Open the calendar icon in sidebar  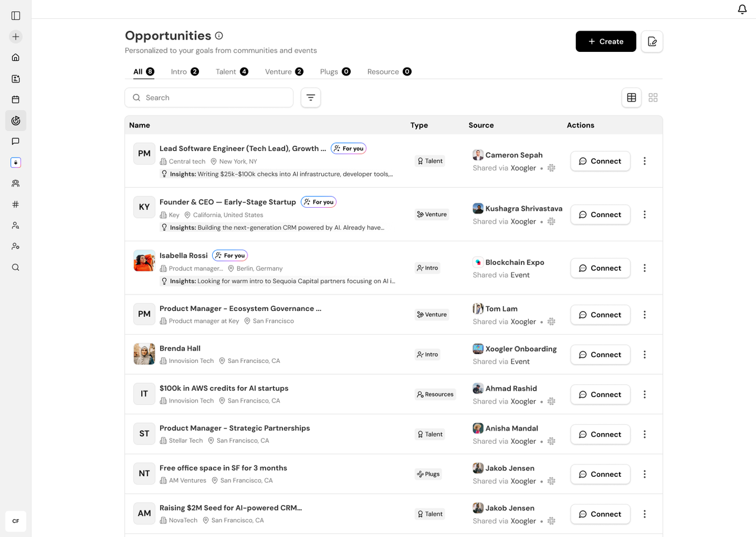(x=16, y=100)
